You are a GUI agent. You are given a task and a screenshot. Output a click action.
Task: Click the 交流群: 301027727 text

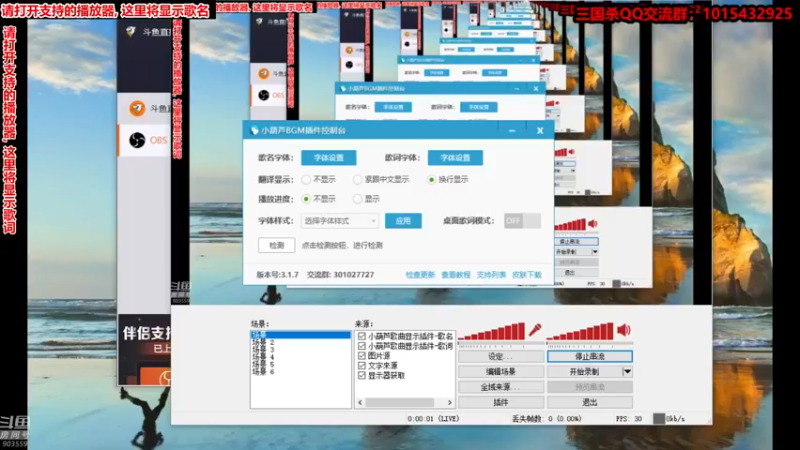(340, 274)
